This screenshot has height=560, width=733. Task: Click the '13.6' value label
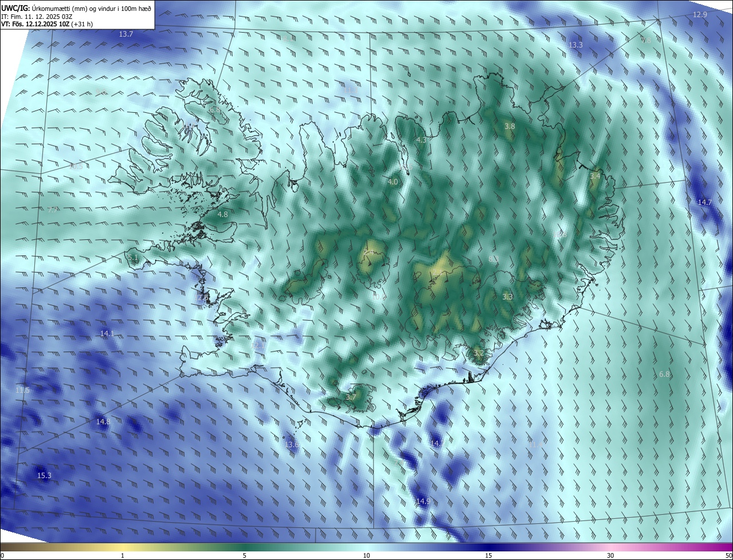click(x=291, y=445)
